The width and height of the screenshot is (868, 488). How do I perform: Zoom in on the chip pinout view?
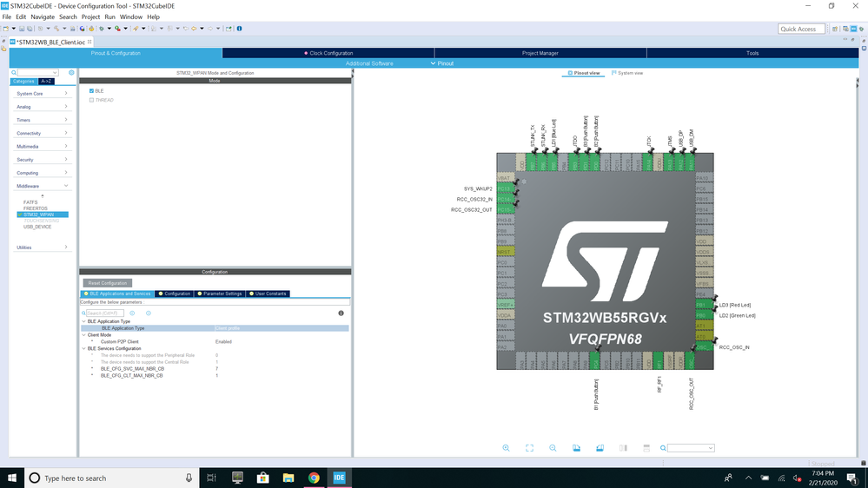pos(506,448)
